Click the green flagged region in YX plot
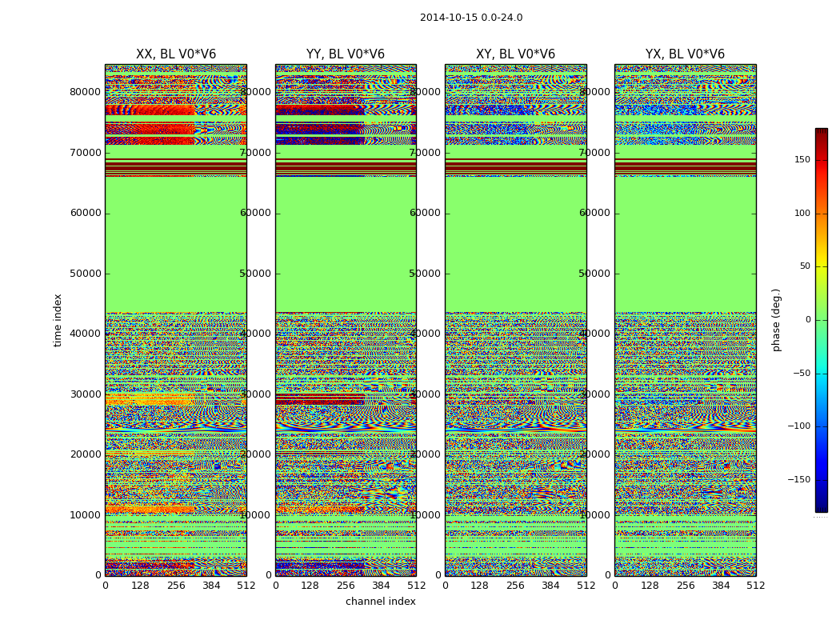The image size is (840, 640). click(x=685, y=244)
